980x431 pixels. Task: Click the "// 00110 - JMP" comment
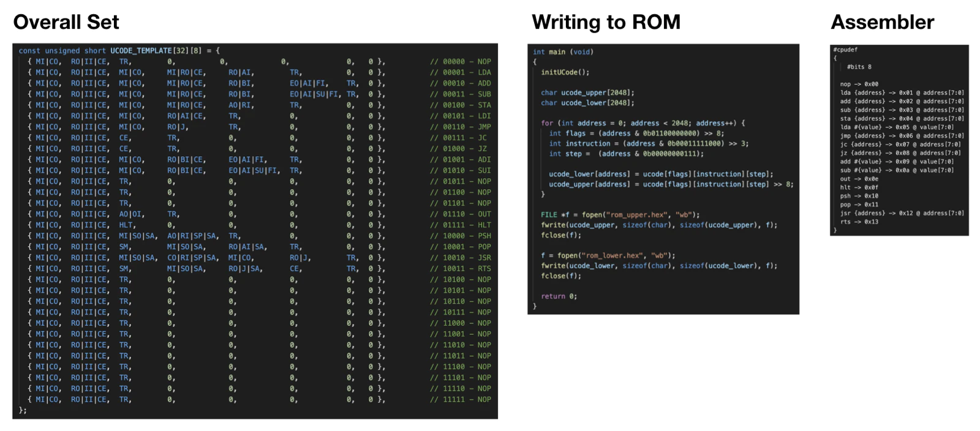click(x=460, y=127)
